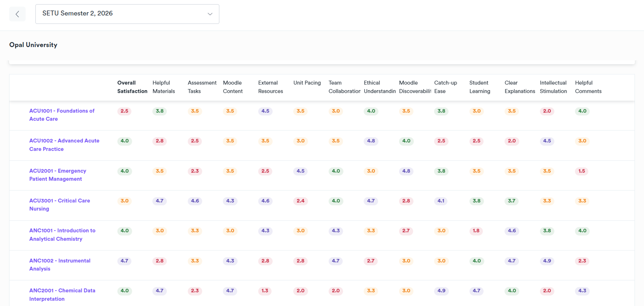Select the Assessment Tasks column header
This screenshot has width=644, height=306.
[202, 87]
